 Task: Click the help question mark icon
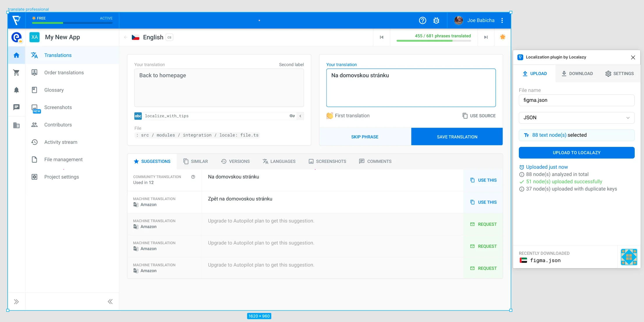click(423, 20)
